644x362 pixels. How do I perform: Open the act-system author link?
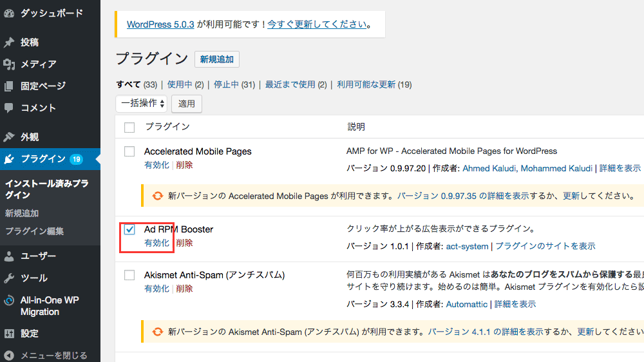(467, 246)
